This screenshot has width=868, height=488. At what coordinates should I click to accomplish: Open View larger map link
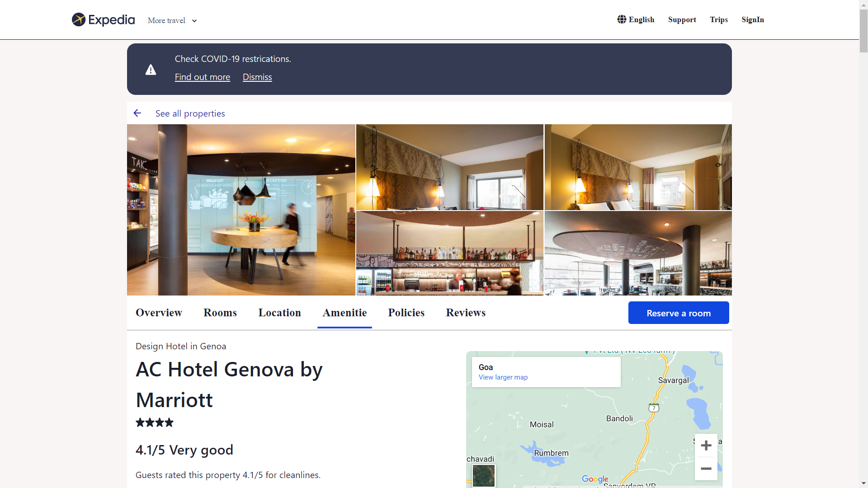503,377
